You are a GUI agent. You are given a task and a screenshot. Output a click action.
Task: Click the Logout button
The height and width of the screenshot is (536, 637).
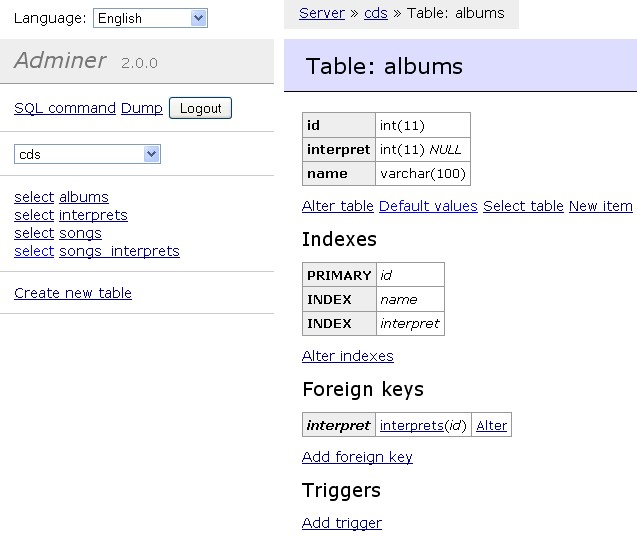coord(200,108)
